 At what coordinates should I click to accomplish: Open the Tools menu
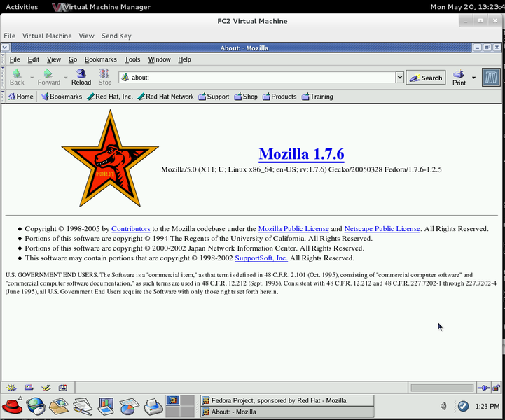click(x=132, y=59)
